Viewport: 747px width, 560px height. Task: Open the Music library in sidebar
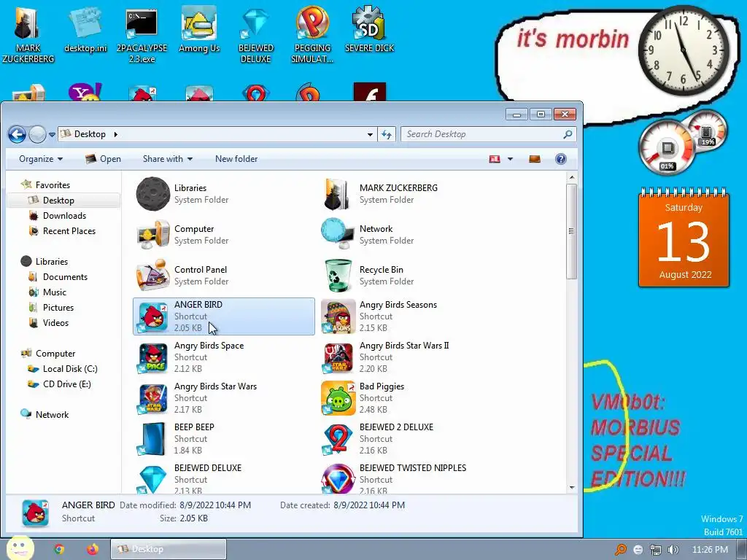coord(54,292)
